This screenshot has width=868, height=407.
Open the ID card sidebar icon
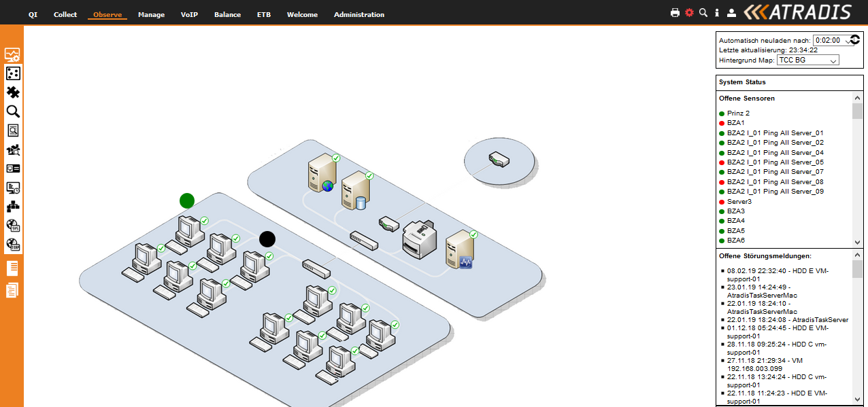click(12, 168)
